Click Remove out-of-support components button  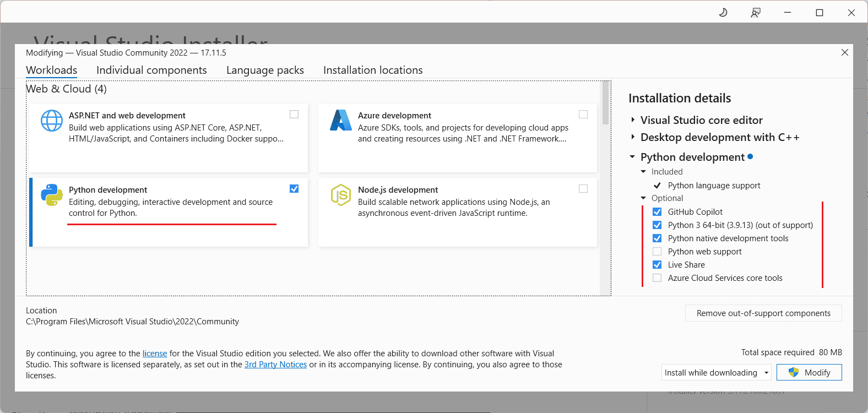point(763,313)
